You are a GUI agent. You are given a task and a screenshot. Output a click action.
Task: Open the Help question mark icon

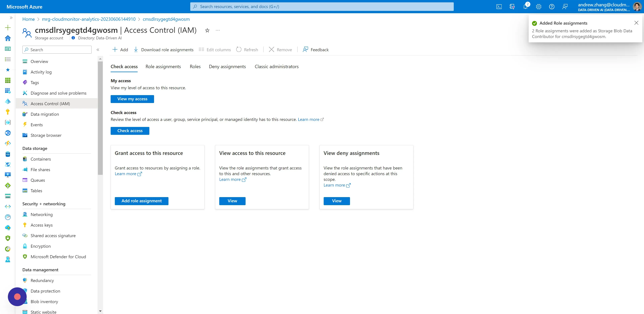point(551,7)
